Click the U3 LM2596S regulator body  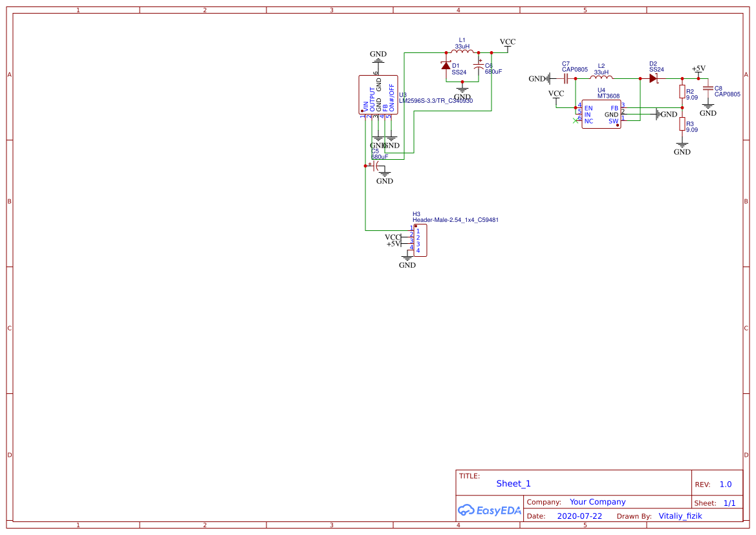click(378, 95)
